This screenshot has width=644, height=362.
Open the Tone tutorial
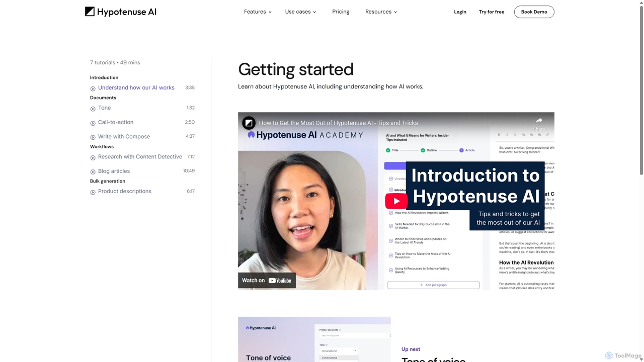[105, 108]
